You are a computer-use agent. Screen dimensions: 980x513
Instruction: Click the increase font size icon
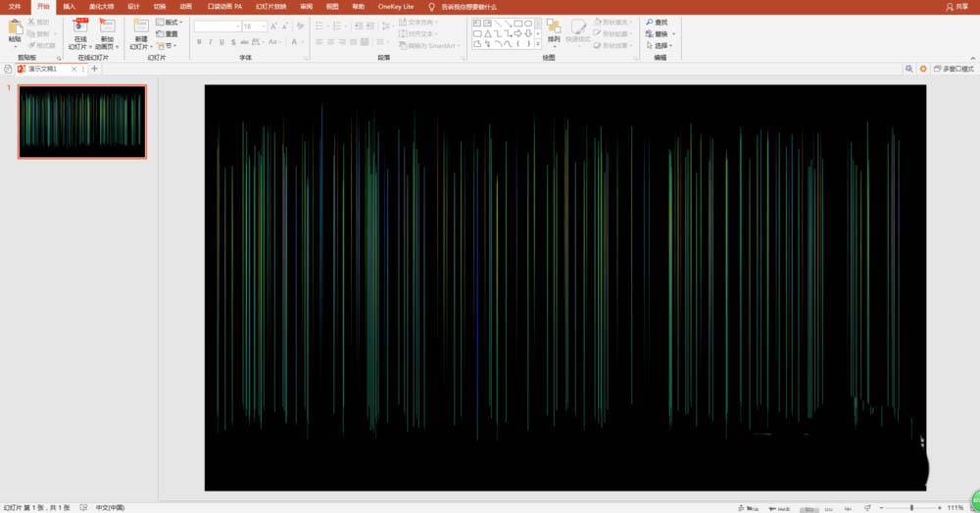pyautogui.click(x=273, y=26)
